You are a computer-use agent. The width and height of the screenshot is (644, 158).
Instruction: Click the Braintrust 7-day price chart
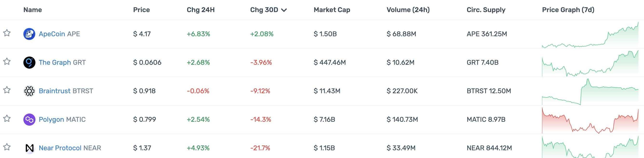(x=590, y=92)
